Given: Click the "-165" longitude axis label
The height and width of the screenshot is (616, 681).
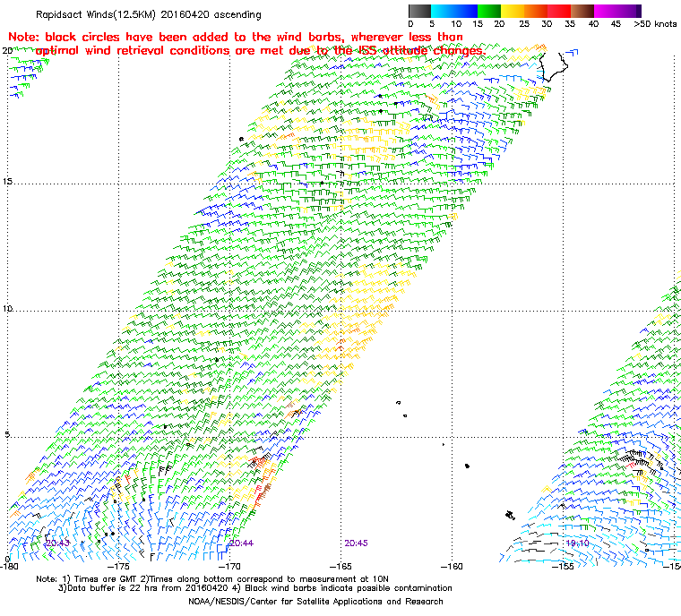Looking at the screenshot, I should pyautogui.click(x=340, y=567).
